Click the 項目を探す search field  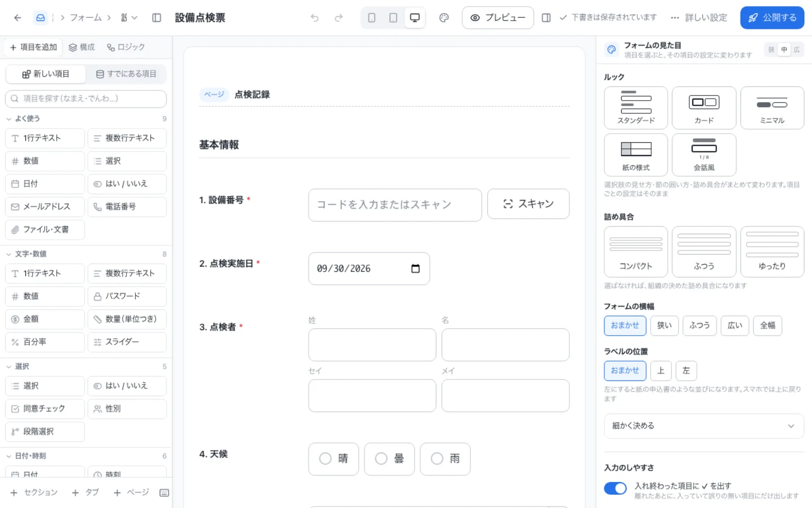pos(86,99)
